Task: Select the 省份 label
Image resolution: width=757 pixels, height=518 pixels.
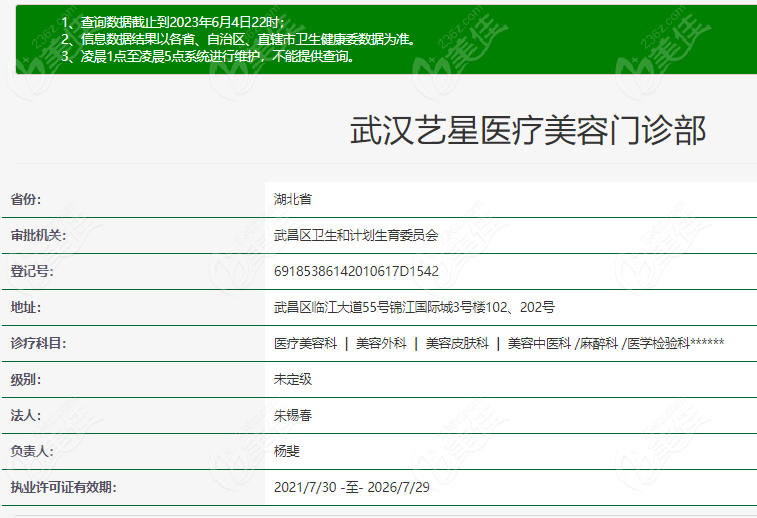Action: [26, 199]
